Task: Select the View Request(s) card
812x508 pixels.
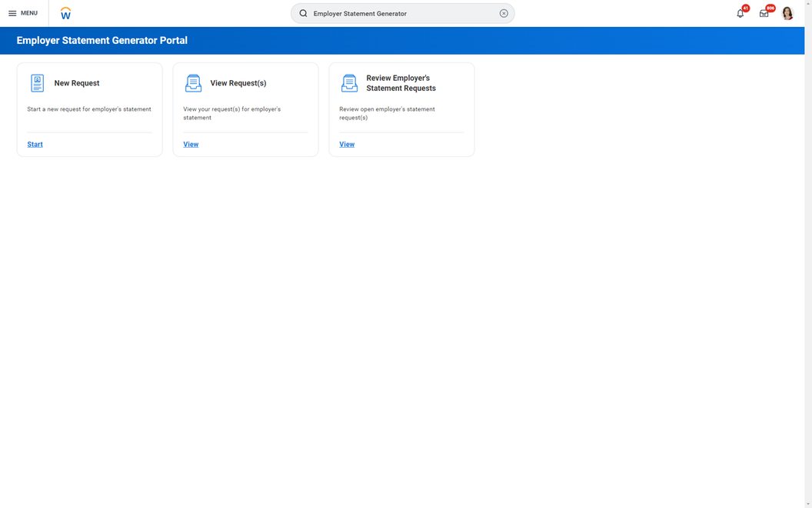Action: click(245, 109)
